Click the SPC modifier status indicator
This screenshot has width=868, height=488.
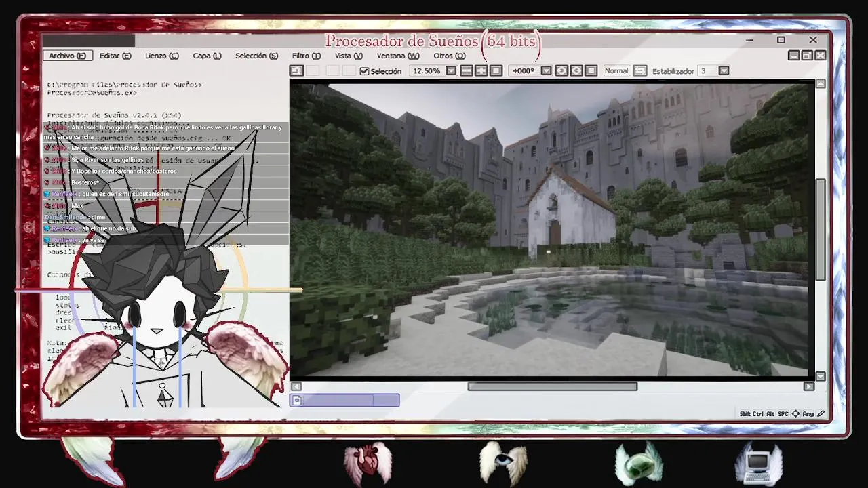783,413
